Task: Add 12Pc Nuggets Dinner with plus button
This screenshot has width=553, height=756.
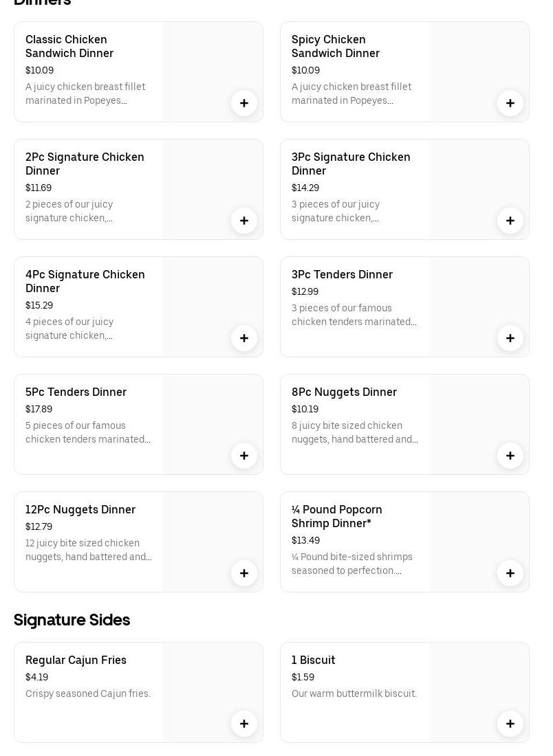Action: tap(244, 573)
